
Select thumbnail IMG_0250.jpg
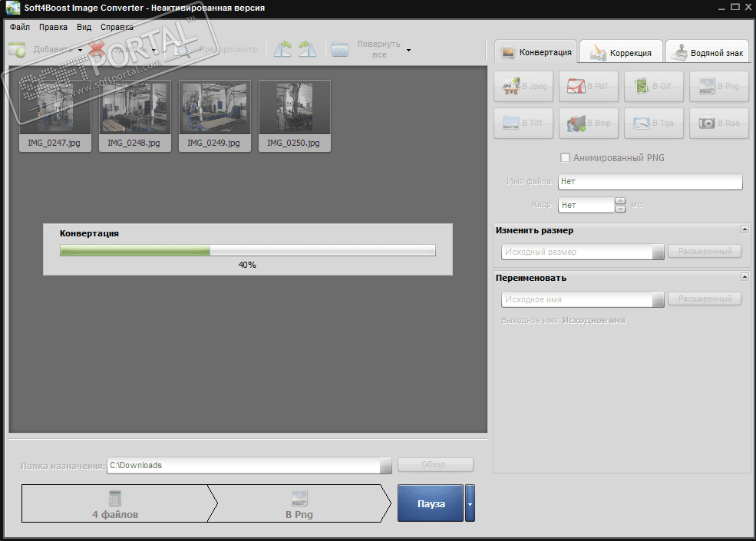(295, 116)
